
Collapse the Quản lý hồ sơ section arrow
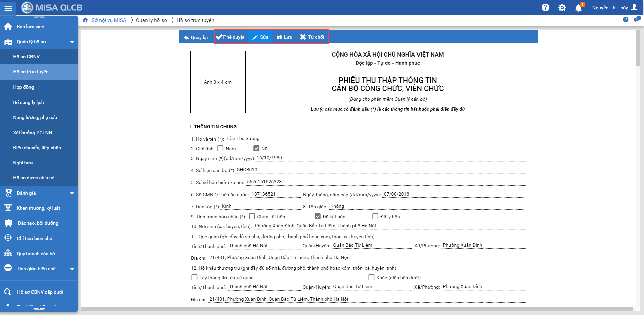pos(72,42)
